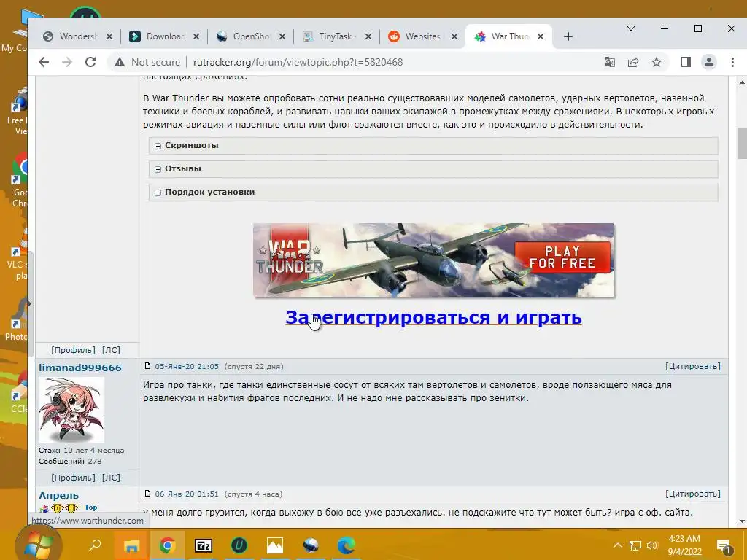The image size is (747, 560).
Task: Open the 05-Янв-20 21:05 post date link
Action: pos(187,366)
